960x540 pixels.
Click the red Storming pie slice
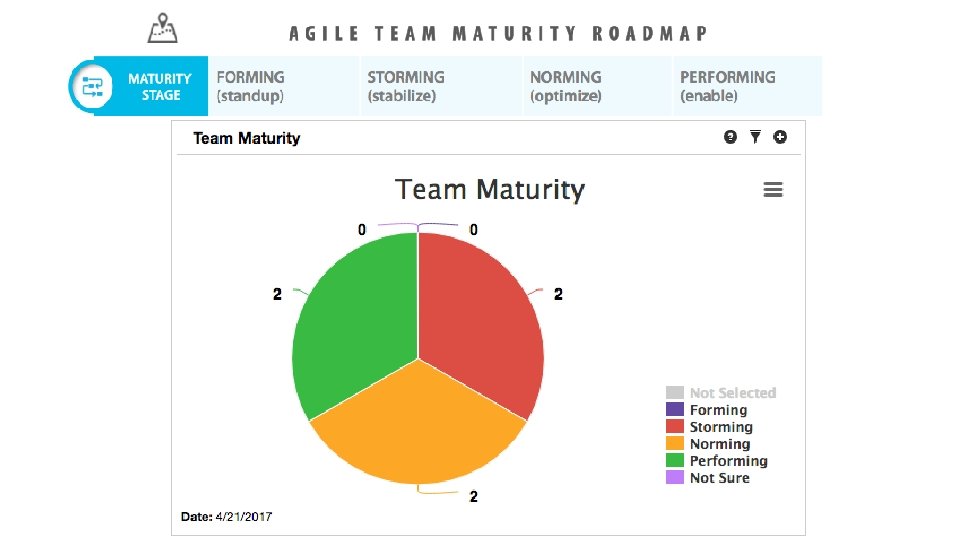click(480, 320)
